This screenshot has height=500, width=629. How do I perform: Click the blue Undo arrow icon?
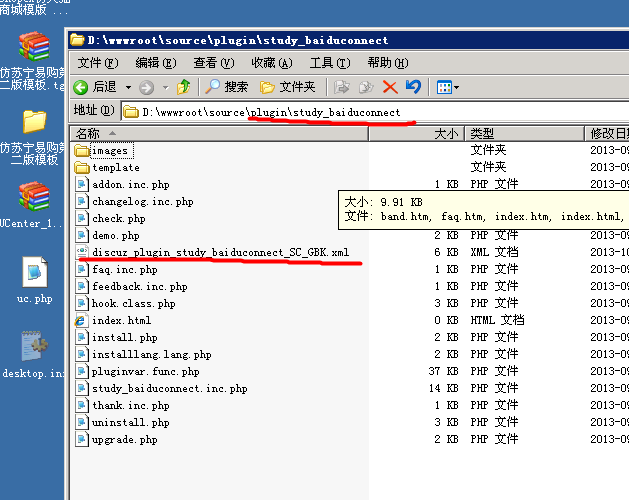(x=413, y=87)
